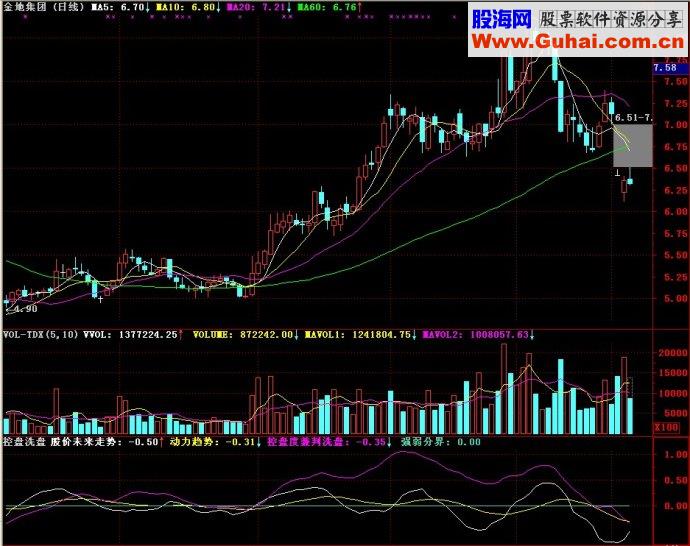Click the 强弱分界: 0.00 label

[x=440, y=441]
